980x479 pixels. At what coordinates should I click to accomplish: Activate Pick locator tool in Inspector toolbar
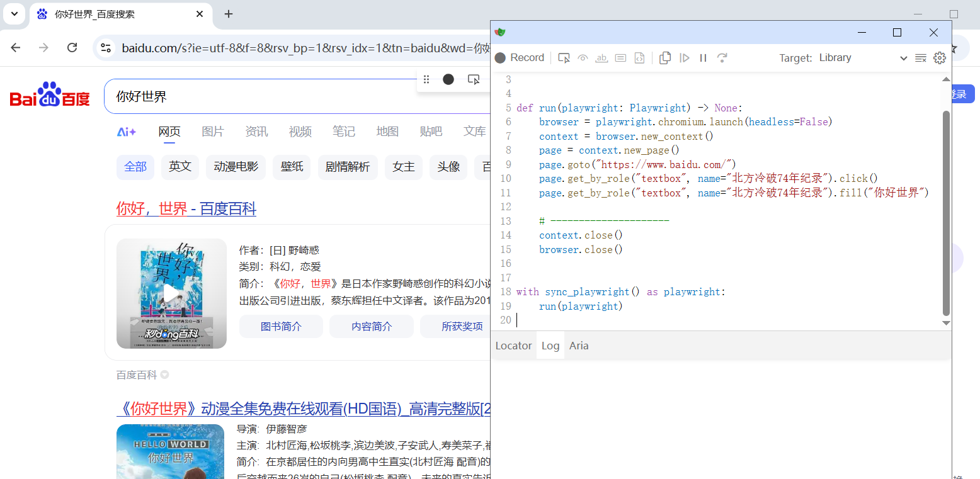click(564, 58)
